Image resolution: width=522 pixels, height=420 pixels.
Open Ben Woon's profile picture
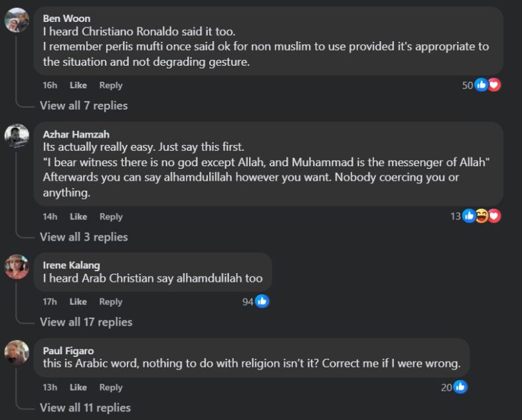point(17,21)
